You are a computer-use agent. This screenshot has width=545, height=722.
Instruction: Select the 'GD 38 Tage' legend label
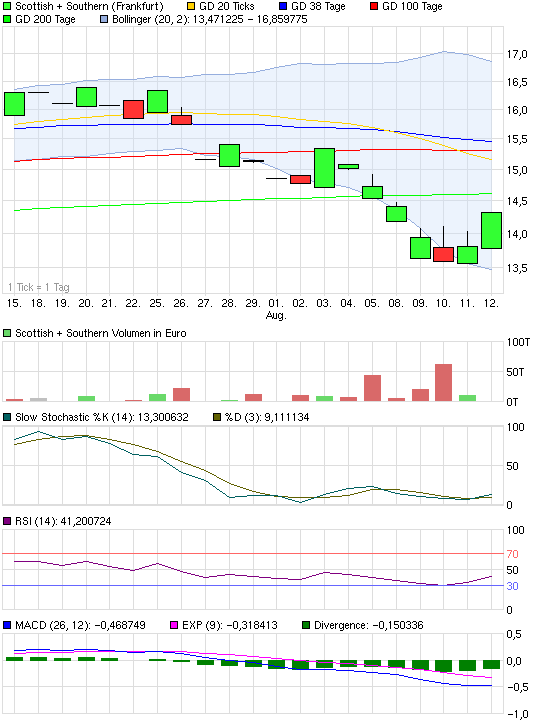[318, 6]
